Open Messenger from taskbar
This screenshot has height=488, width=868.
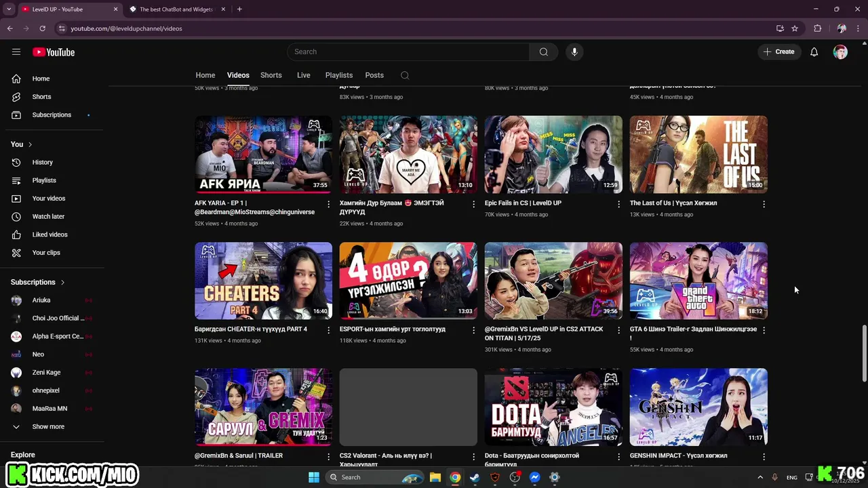(x=534, y=477)
